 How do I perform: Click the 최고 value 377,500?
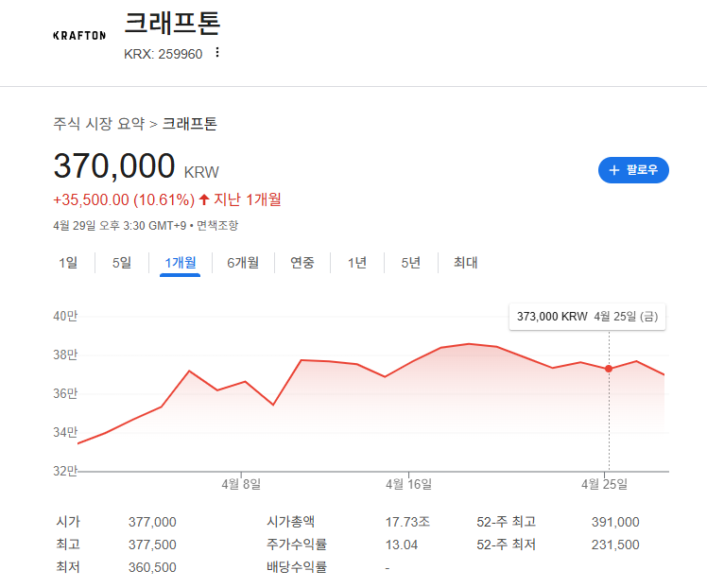click(x=152, y=545)
